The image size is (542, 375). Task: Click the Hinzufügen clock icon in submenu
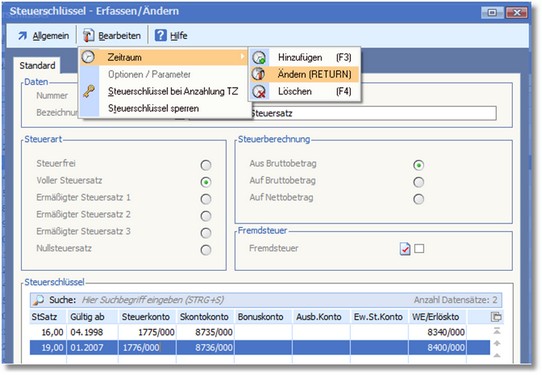pos(259,57)
